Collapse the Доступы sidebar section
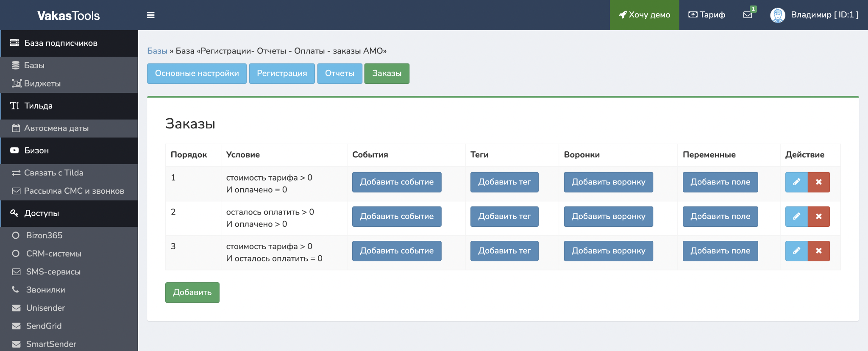Screen dimensions: 868x351 [42, 213]
